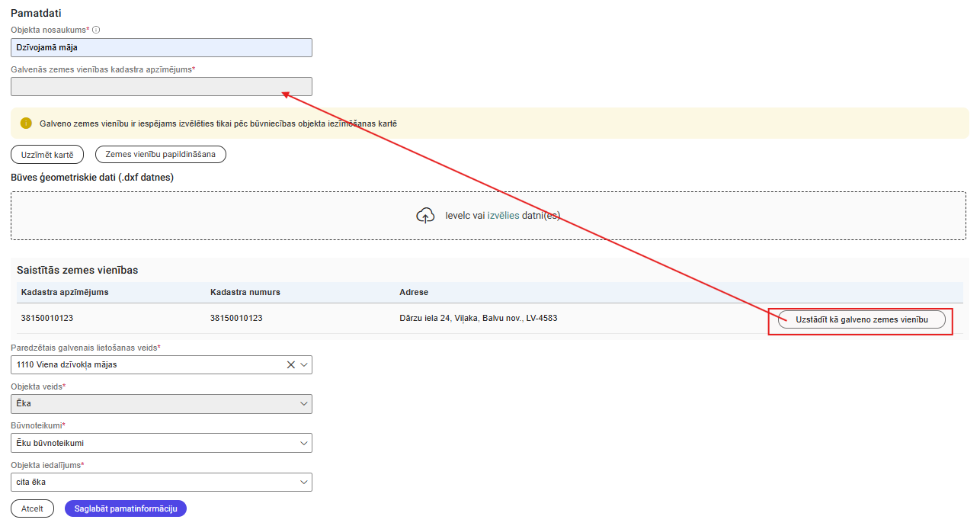Click the cloud upload icon
The width and height of the screenshot is (980, 526).
pos(425,216)
